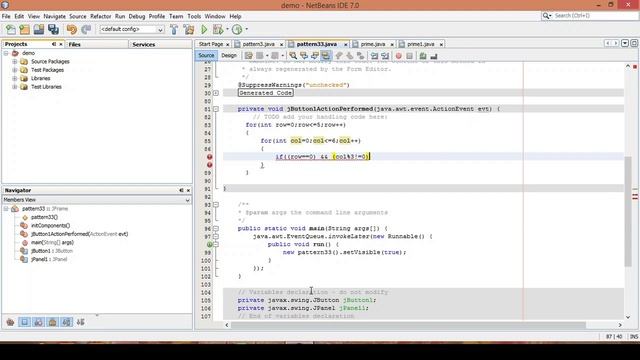Screen dimensions: 640x360
Task: Expand the Test Libraries node
Action: [x=15, y=87]
